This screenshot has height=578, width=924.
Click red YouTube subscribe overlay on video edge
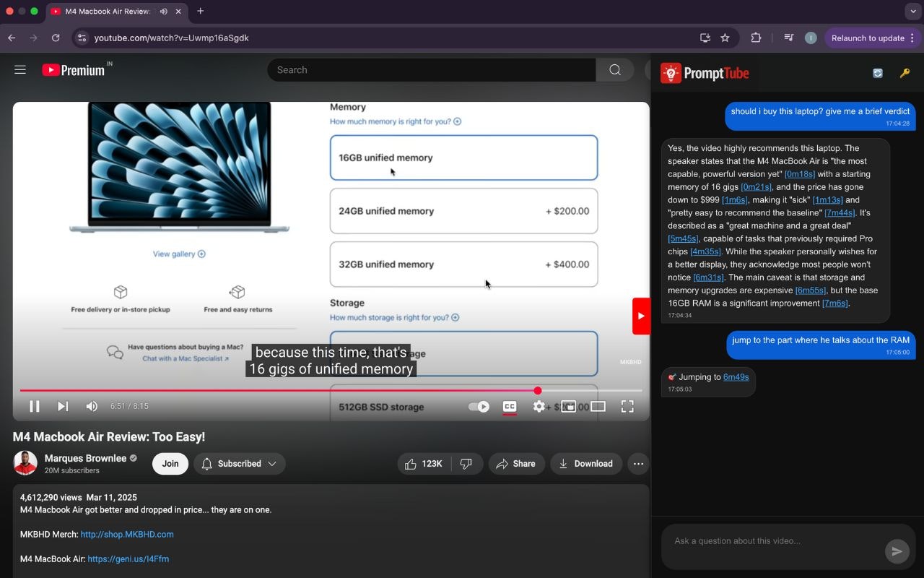[641, 316]
